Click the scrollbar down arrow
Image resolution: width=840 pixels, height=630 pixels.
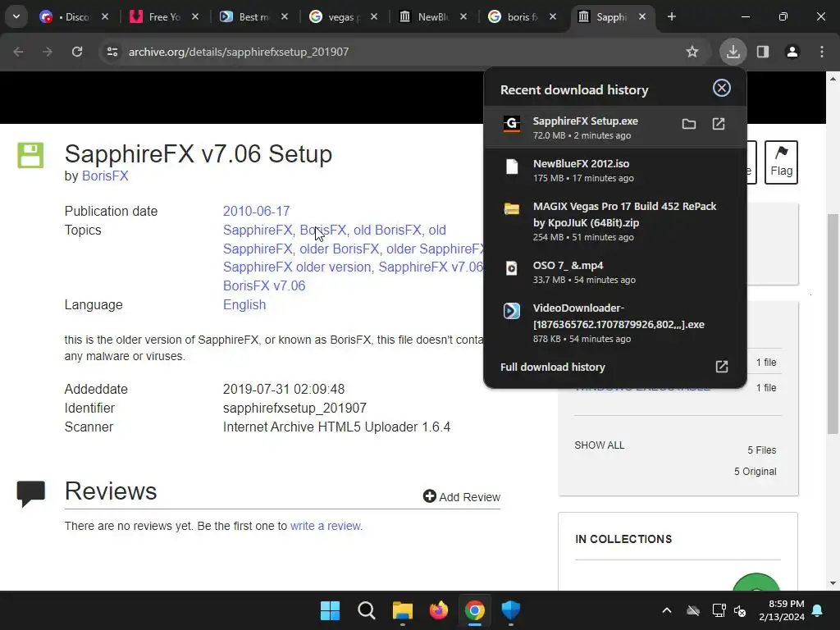point(833,583)
